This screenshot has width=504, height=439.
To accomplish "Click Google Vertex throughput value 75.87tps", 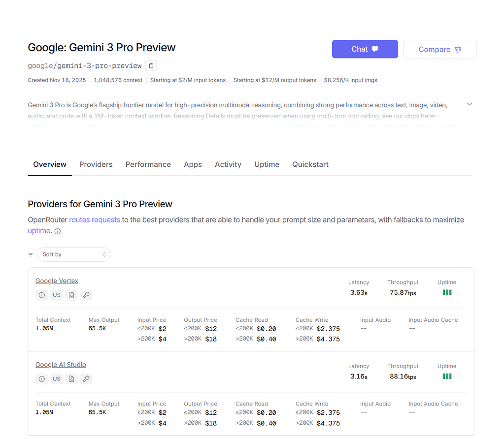I will [403, 292].
